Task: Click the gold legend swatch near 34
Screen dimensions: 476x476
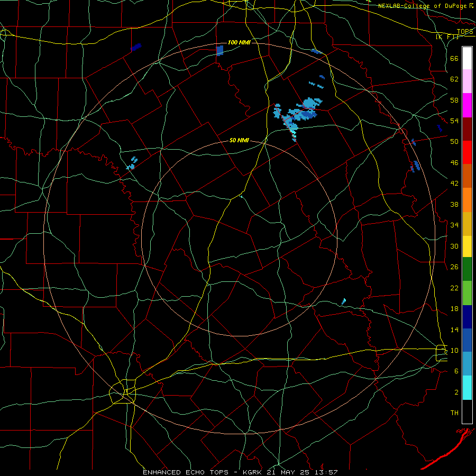Action: pos(467,224)
